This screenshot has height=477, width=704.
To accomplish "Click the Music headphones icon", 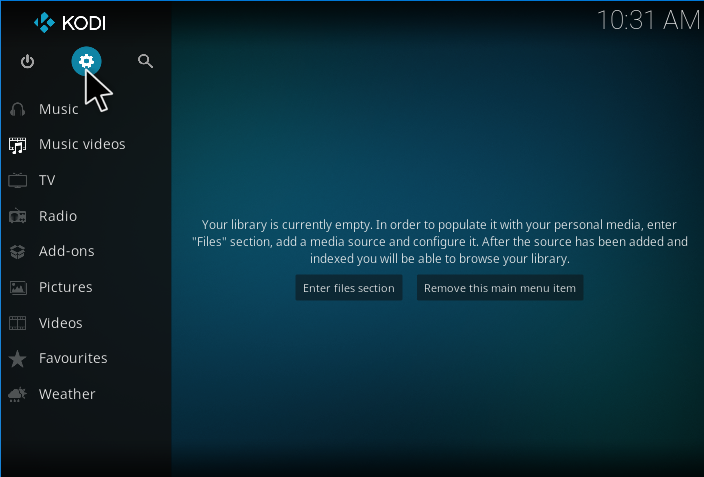I will [x=18, y=109].
